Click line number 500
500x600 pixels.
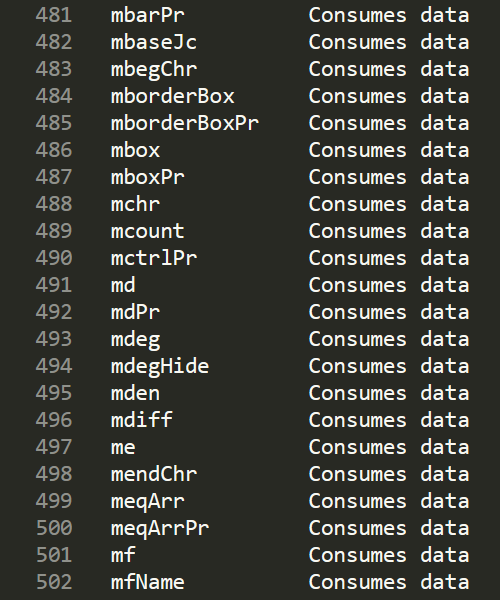tap(54, 528)
